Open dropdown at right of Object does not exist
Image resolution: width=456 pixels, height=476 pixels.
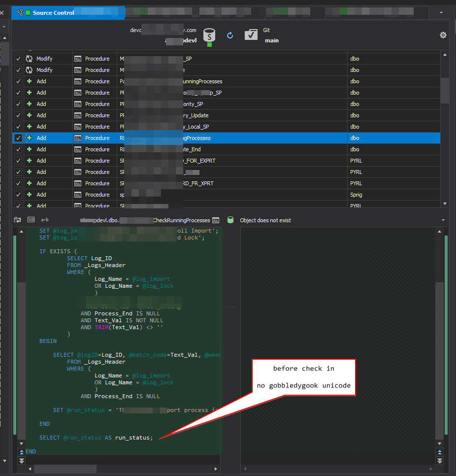(x=443, y=220)
